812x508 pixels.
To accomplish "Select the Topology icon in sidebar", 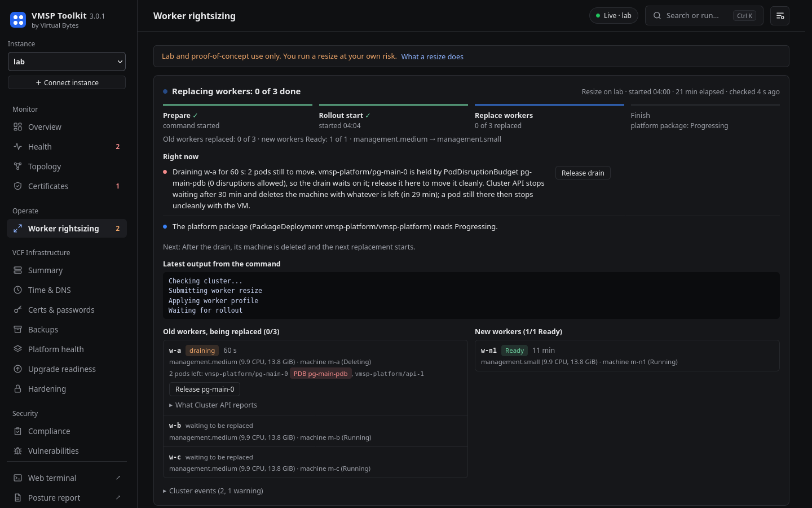I will pos(18,167).
